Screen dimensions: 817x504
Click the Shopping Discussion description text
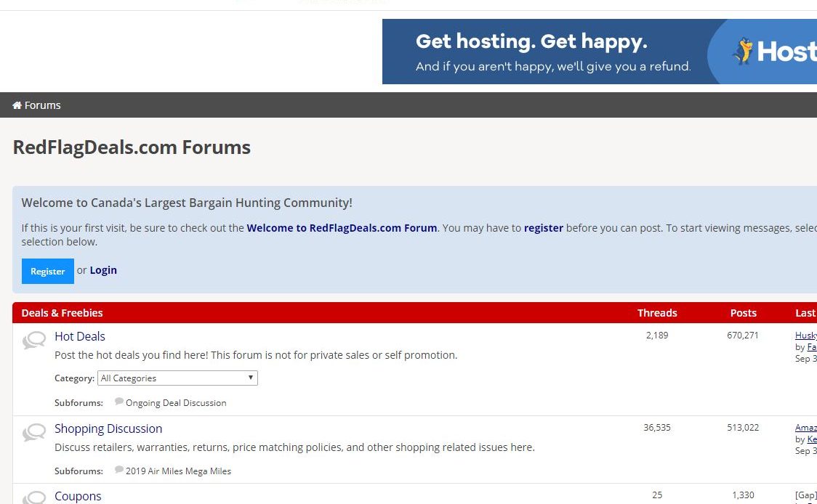pos(294,447)
